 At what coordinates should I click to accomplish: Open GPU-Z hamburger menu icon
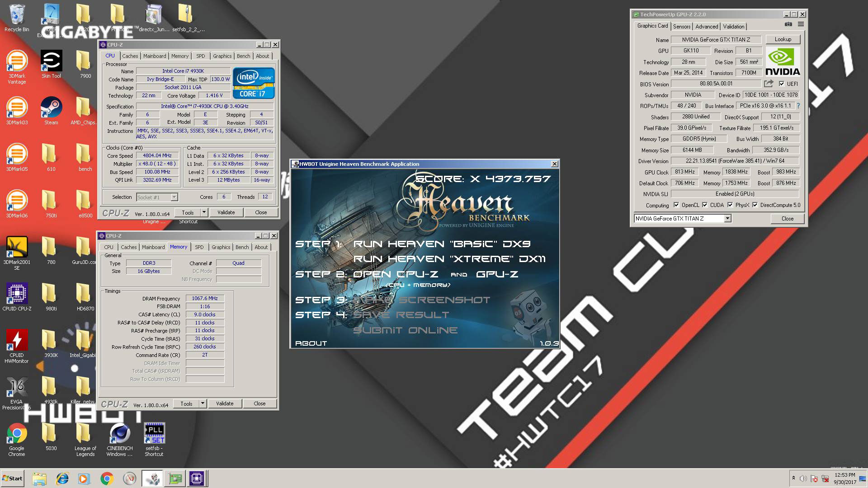click(x=801, y=24)
